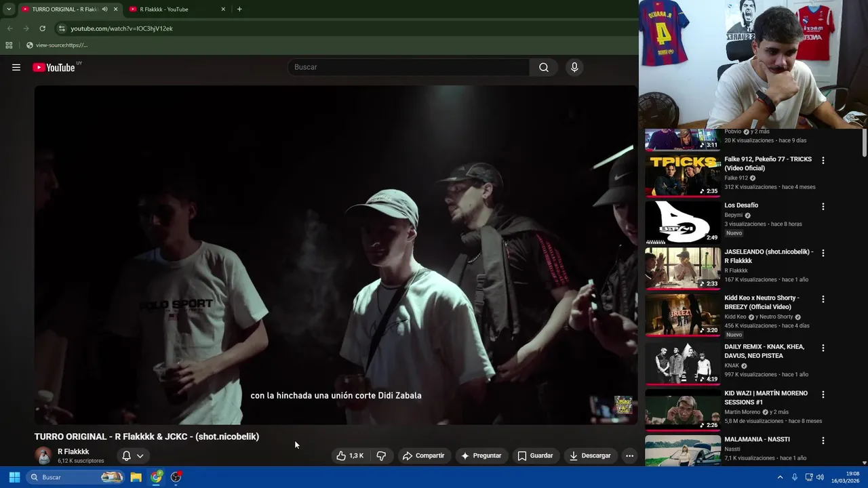Focus the YouTube Buscar search field
Viewport: 868px width, 488px height.
tap(409, 67)
